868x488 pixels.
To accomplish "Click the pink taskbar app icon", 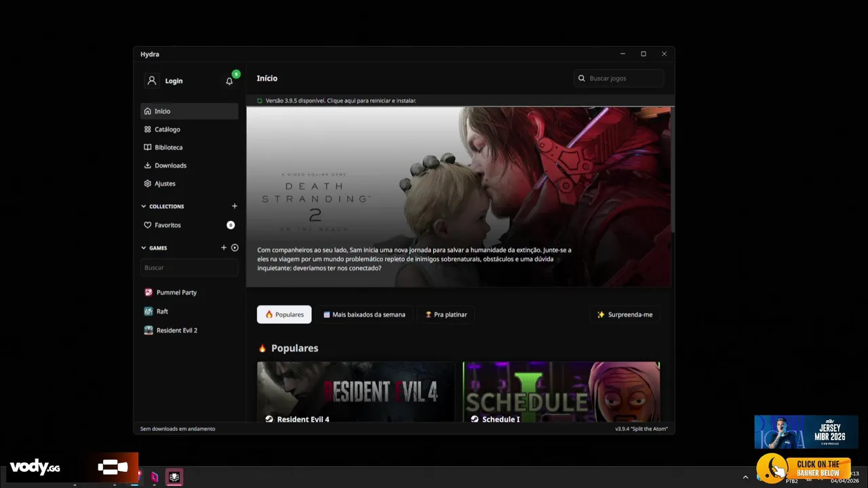I will click(155, 477).
